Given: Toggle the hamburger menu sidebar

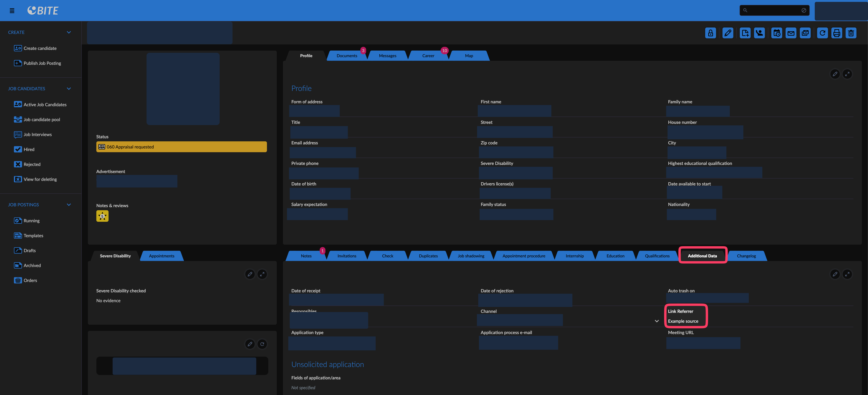Looking at the screenshot, I should click(x=12, y=11).
